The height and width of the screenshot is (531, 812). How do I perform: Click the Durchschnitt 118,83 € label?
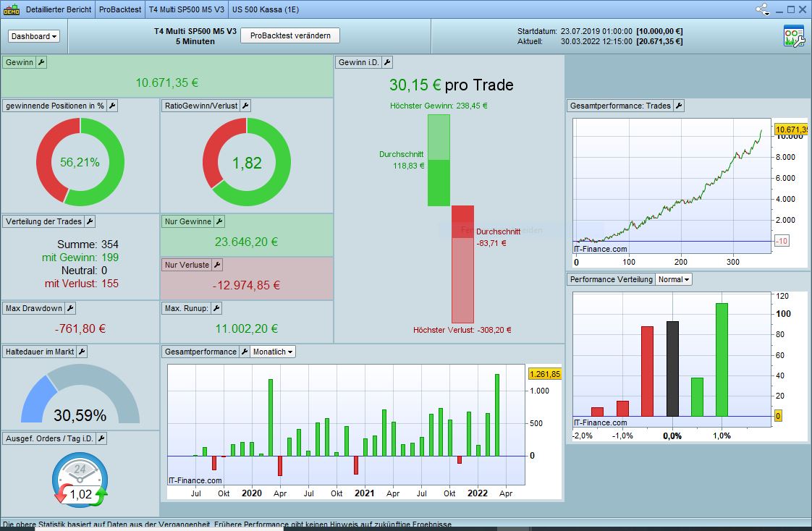pos(402,160)
